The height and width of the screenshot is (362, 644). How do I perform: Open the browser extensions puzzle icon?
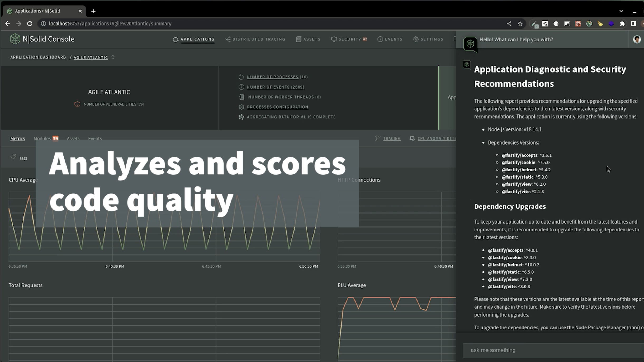click(x=622, y=24)
